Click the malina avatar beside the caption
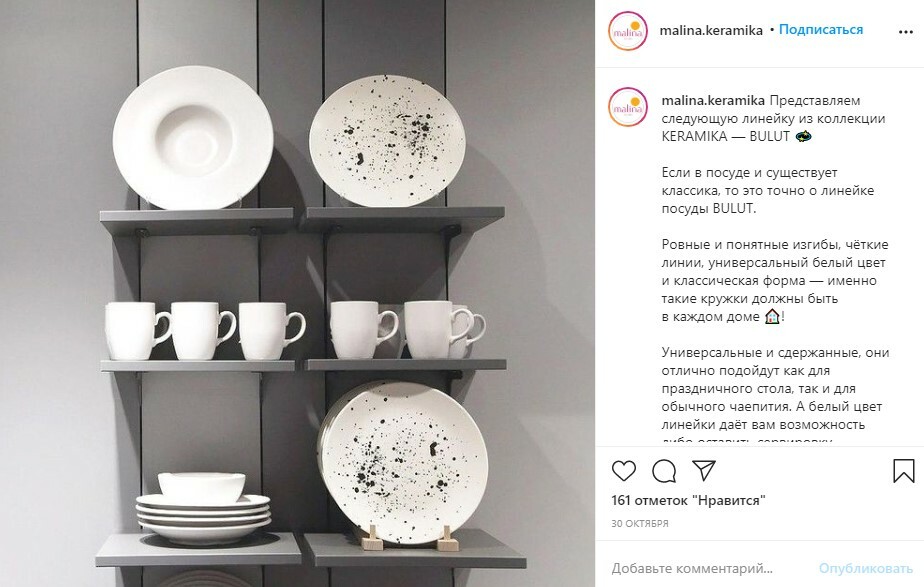This screenshot has width=924, height=587. [628, 107]
